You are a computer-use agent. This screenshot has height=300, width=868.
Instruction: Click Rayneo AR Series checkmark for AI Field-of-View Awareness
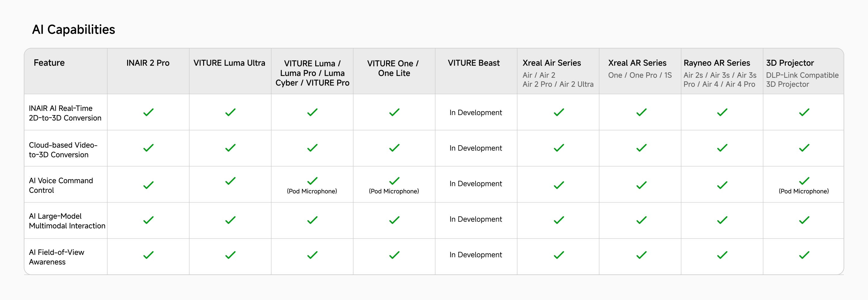pos(722,255)
